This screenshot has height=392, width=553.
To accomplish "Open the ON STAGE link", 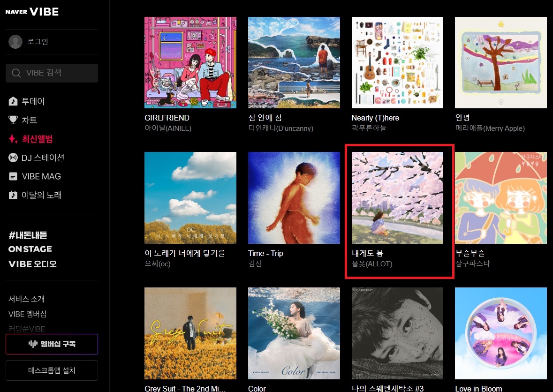I will [x=30, y=249].
